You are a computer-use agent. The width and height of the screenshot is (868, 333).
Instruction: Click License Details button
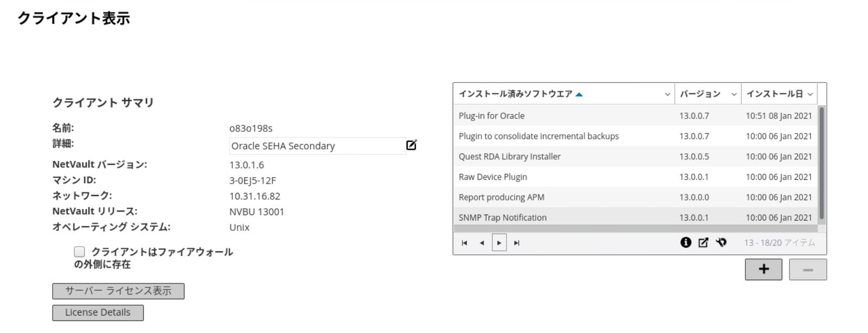(x=98, y=313)
